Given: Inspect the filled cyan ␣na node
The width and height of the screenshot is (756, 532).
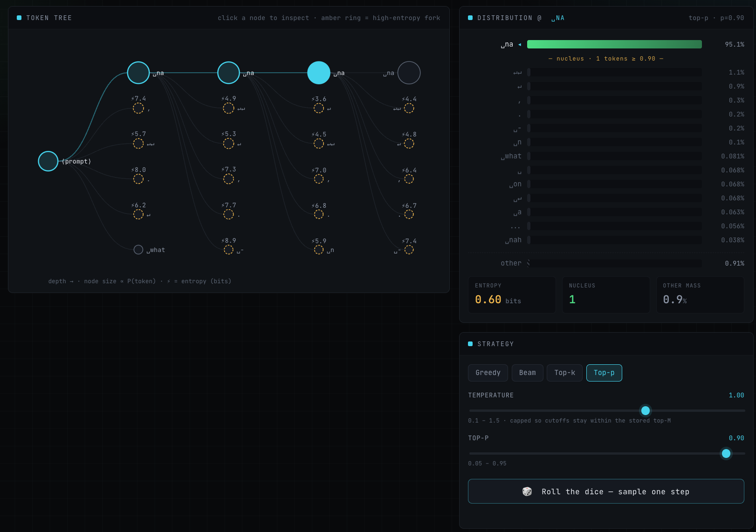Looking at the screenshot, I should [319, 73].
